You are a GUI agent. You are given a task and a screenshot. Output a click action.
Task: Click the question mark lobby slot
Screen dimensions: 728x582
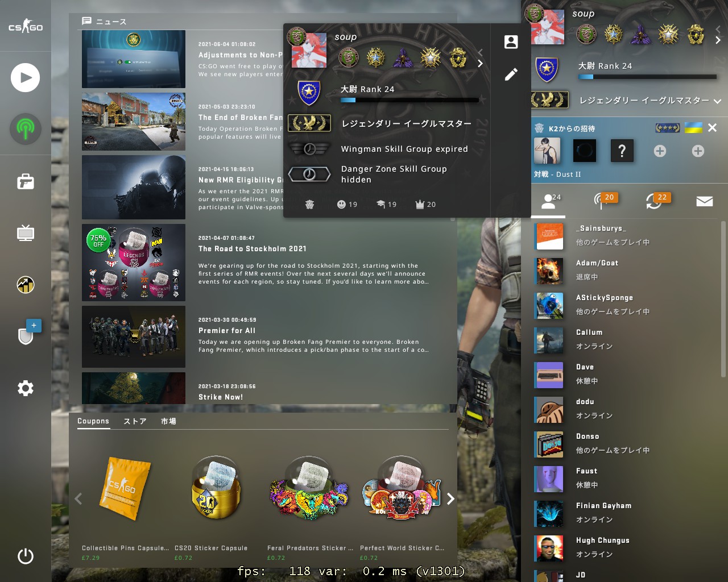622,151
